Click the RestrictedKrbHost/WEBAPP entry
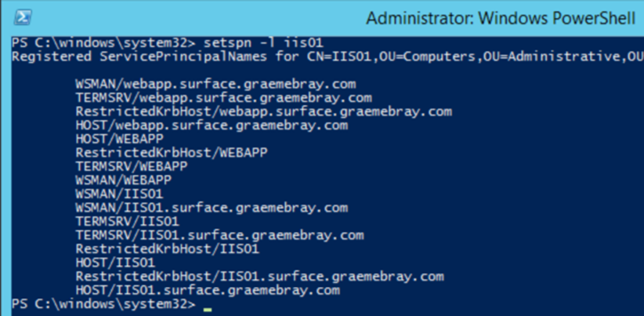 click(172, 152)
